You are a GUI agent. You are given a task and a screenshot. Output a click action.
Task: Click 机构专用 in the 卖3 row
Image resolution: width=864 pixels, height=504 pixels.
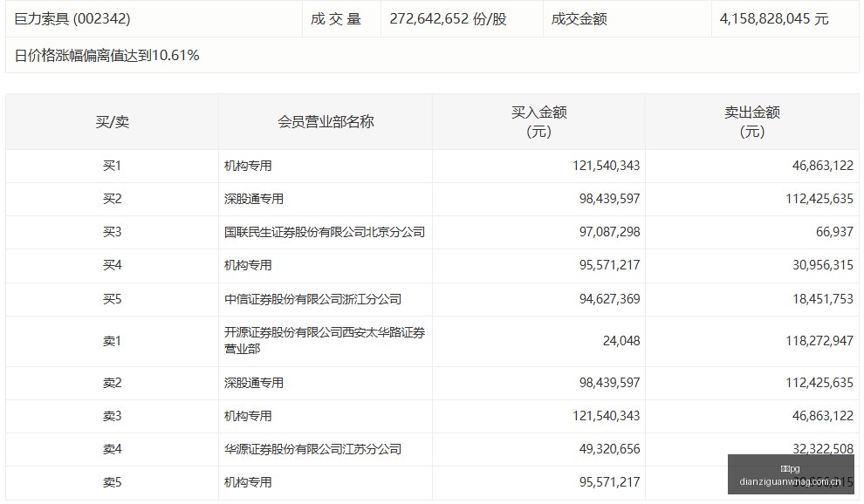tap(248, 416)
